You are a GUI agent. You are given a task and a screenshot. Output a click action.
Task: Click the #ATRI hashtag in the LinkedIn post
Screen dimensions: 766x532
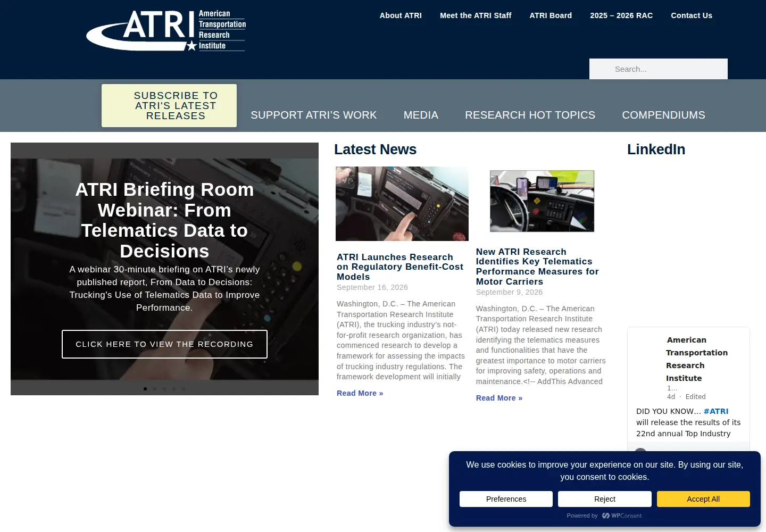coord(716,411)
